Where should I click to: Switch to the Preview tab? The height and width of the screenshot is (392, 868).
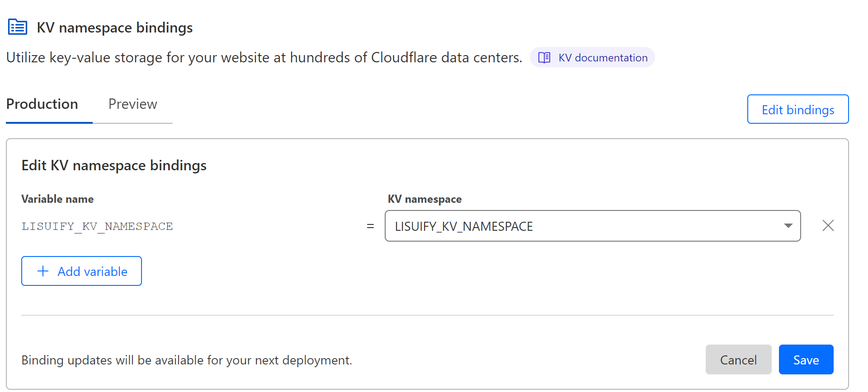pyautogui.click(x=132, y=104)
